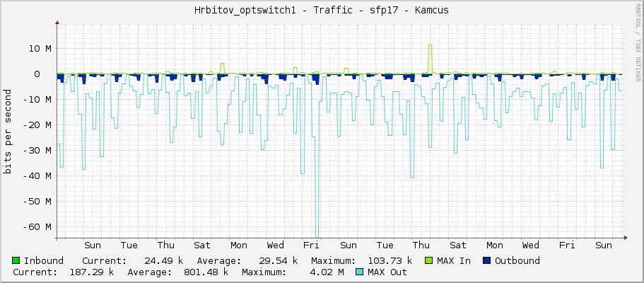644x283 pixels.
Task: Click the Inbound current value 24.49 k
Action: coord(163,260)
